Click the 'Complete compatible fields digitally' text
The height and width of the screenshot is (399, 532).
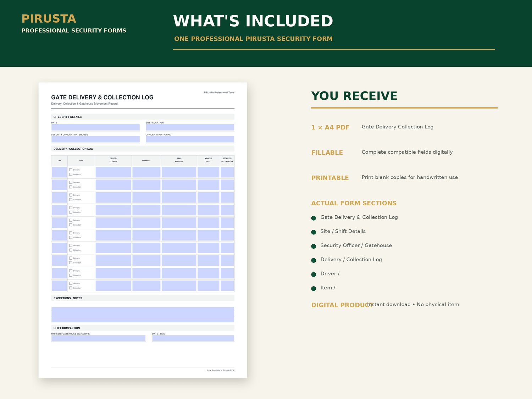click(407, 152)
